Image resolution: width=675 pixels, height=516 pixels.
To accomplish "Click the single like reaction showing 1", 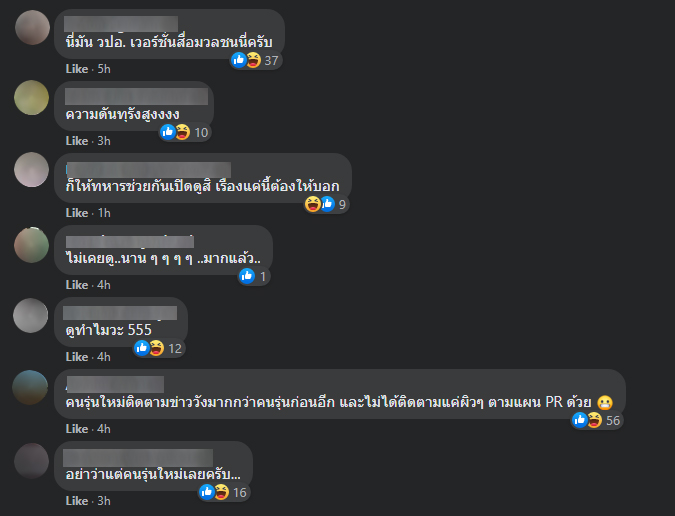I will click(254, 276).
